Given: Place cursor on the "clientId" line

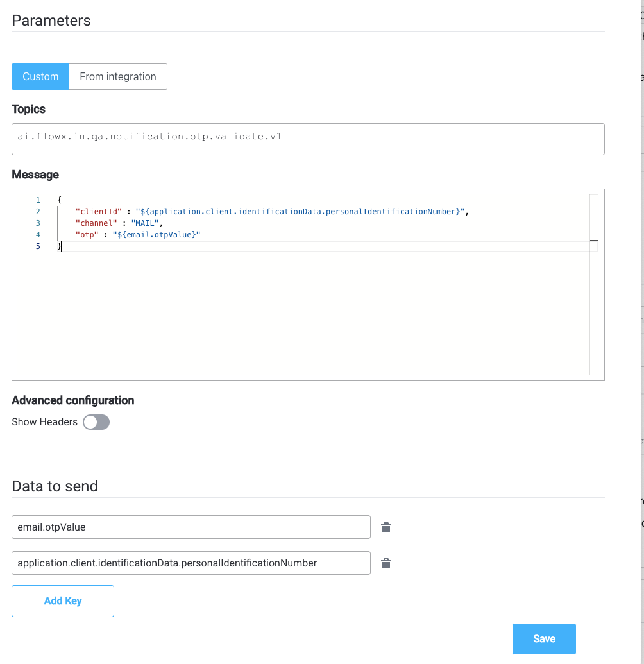Looking at the screenshot, I should pos(272,211).
